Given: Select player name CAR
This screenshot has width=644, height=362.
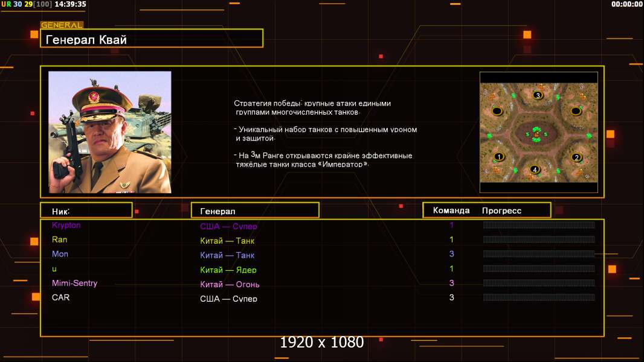Looking at the screenshot, I should pos(61,297).
